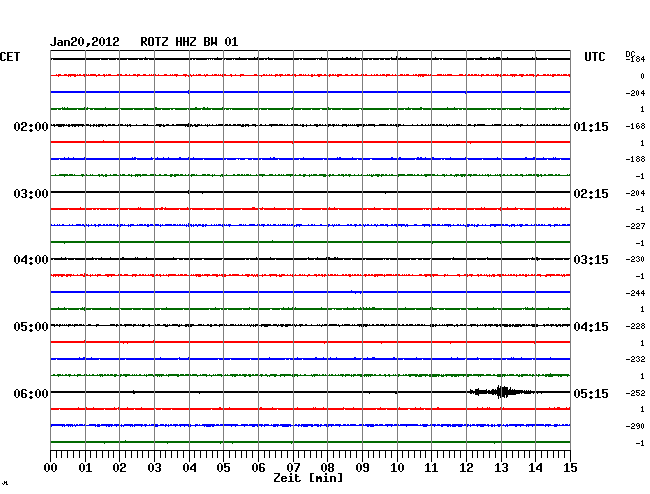
Task: Select the DC offset value -230
Action: [x=635, y=259]
